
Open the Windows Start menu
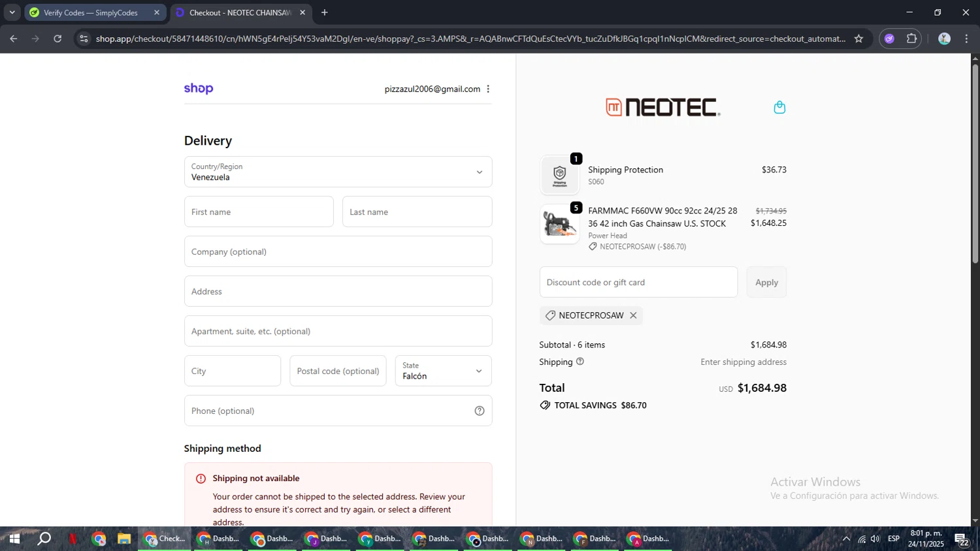(14, 539)
